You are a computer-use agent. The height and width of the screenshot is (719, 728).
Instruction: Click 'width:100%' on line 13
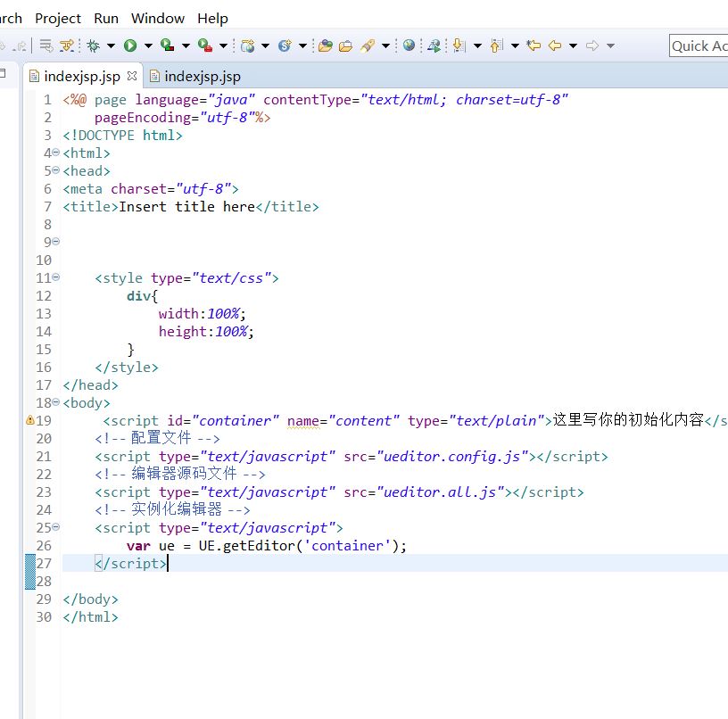click(x=199, y=314)
